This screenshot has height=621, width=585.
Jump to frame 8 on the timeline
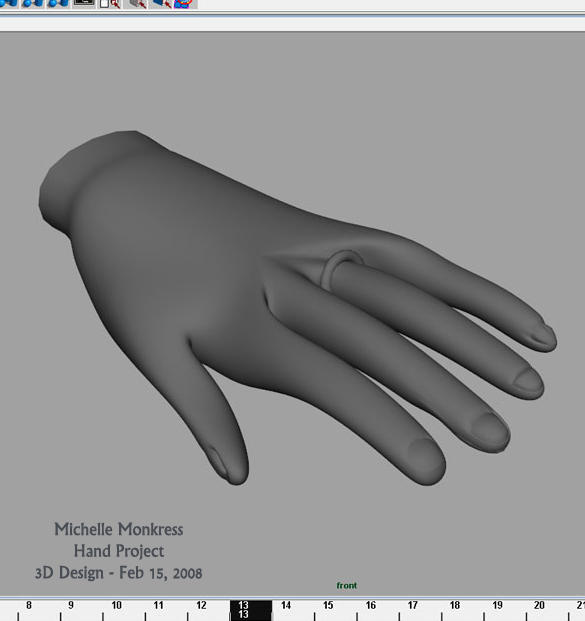click(29, 605)
